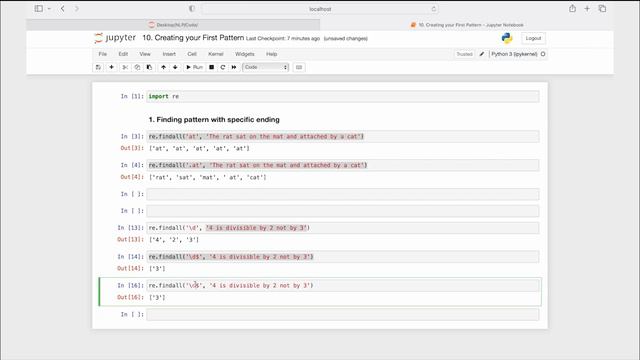Restart the kernel icon
The width and height of the screenshot is (640, 360).
(x=222, y=67)
